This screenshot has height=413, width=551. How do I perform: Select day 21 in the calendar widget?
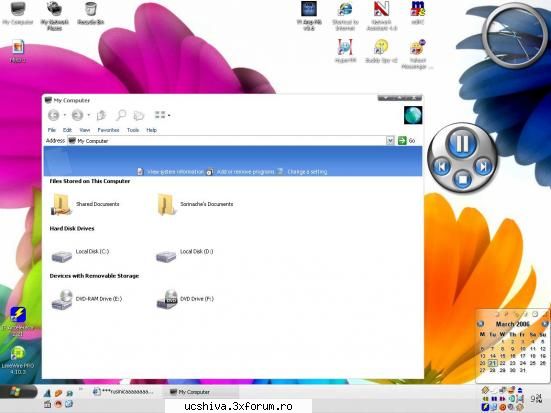(493, 363)
